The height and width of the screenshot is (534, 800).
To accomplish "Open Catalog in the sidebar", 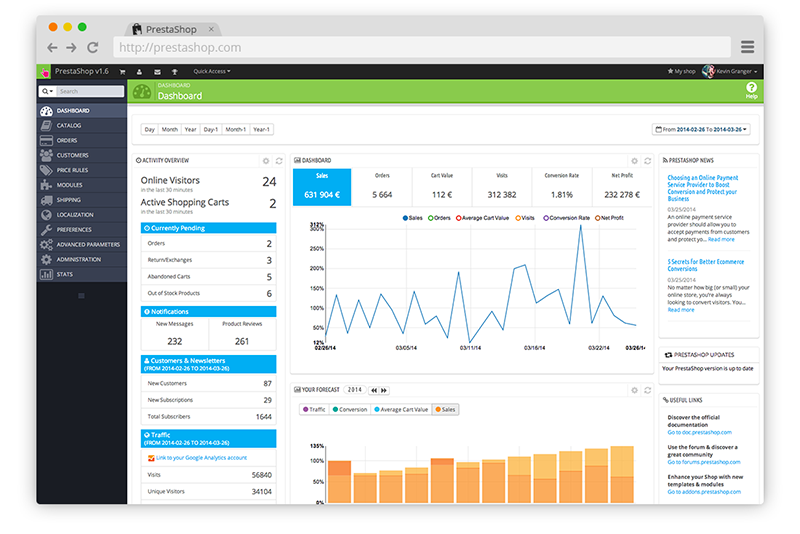I will point(82,125).
